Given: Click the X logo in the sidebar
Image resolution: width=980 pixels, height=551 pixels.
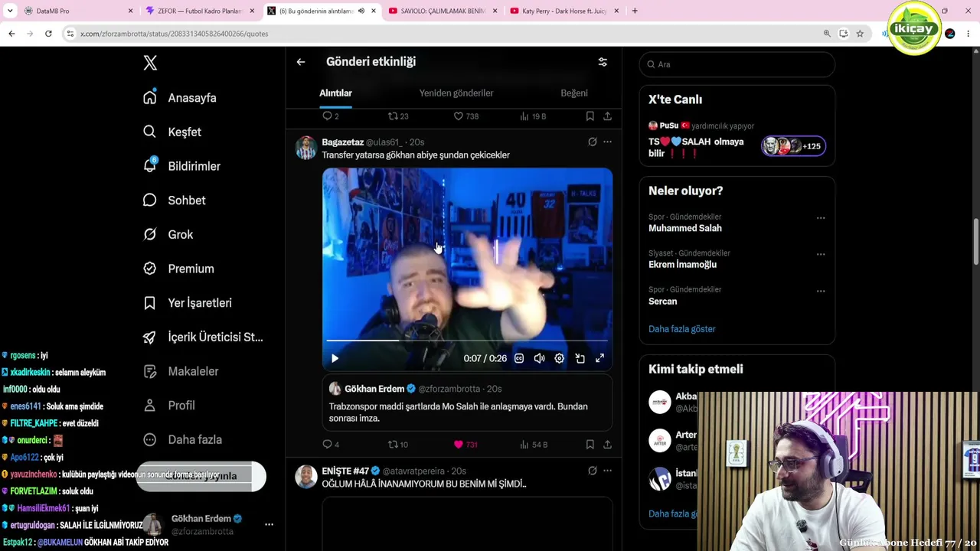Looking at the screenshot, I should click(x=150, y=63).
